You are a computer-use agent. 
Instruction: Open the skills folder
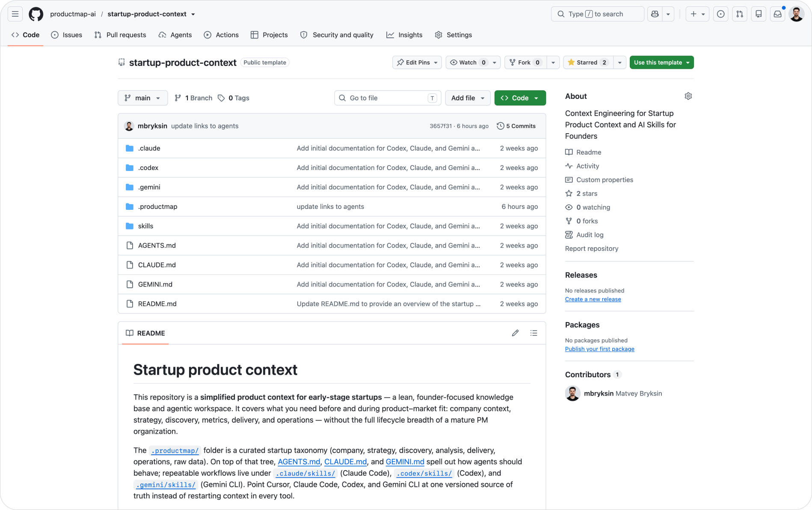click(145, 226)
